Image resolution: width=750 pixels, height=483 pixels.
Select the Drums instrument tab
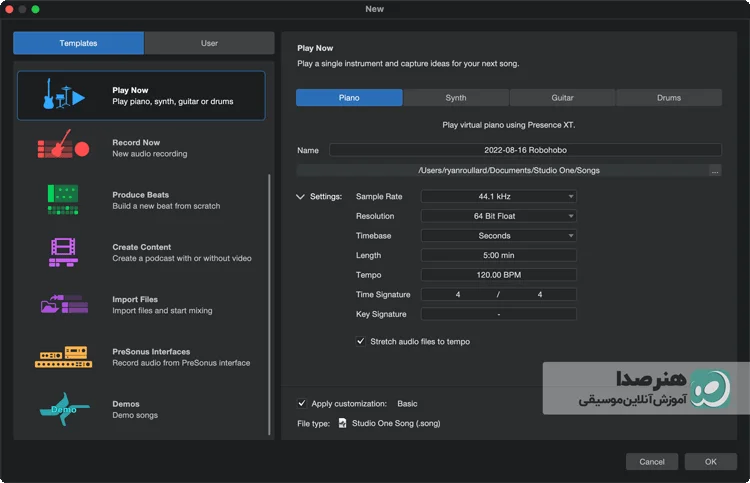669,98
